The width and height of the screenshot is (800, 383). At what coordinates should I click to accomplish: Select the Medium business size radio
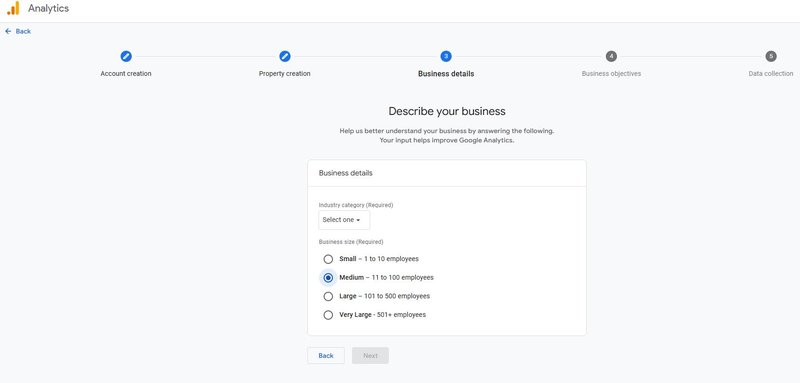tap(329, 277)
